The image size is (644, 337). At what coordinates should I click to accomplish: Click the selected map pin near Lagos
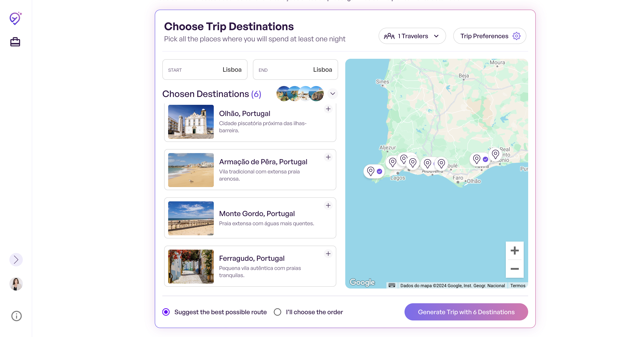(x=374, y=171)
